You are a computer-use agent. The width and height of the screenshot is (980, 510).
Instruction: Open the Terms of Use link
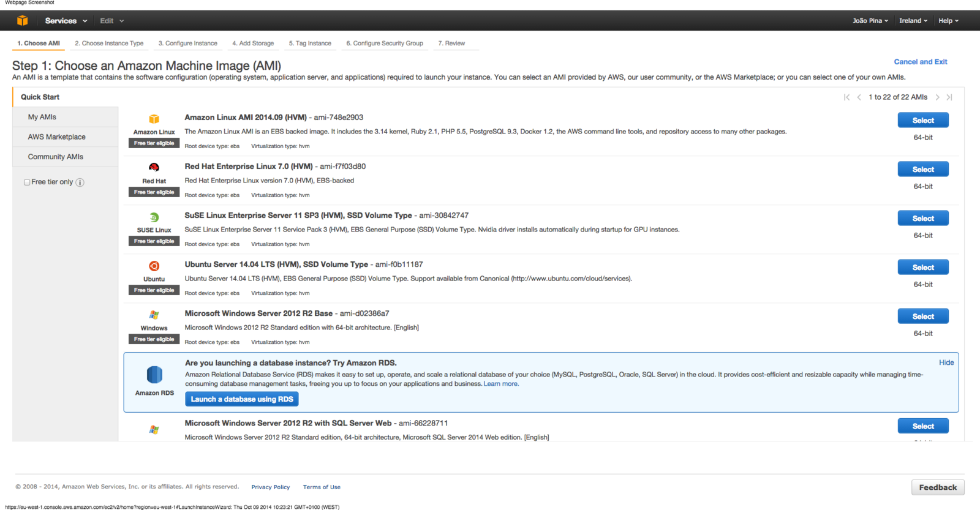click(x=322, y=487)
